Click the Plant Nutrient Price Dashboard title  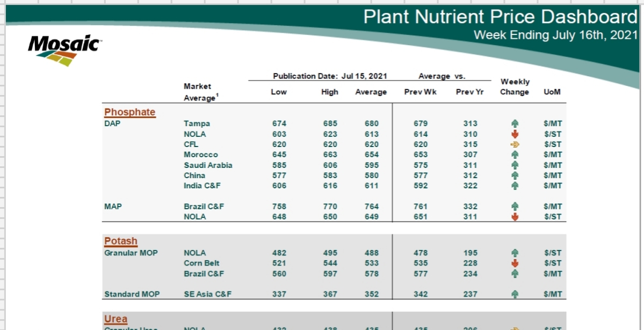pos(500,17)
